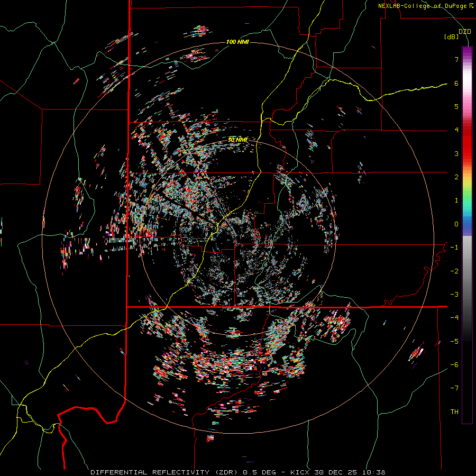Select the -2 value on the dB scale
The height and width of the screenshot is (476, 476).
click(x=454, y=271)
